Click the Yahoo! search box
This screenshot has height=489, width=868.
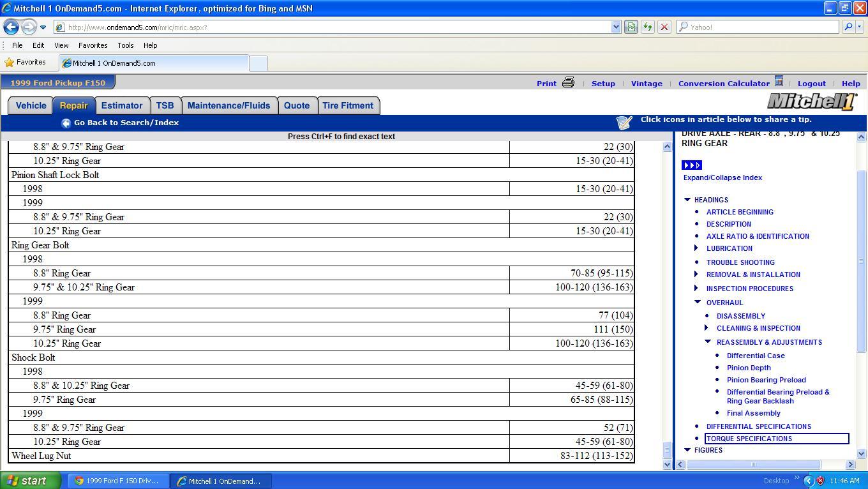(x=758, y=27)
